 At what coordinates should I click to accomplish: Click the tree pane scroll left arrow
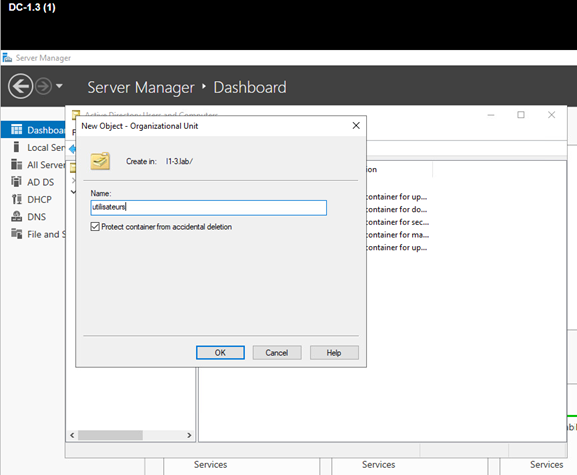(x=72, y=435)
